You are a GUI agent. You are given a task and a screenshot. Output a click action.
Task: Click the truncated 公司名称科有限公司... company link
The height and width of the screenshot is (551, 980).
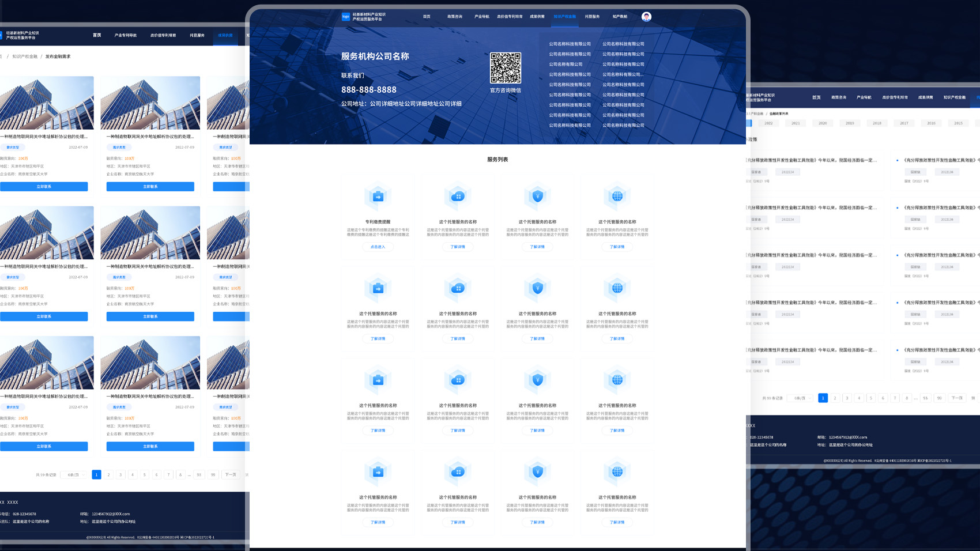coord(623,74)
